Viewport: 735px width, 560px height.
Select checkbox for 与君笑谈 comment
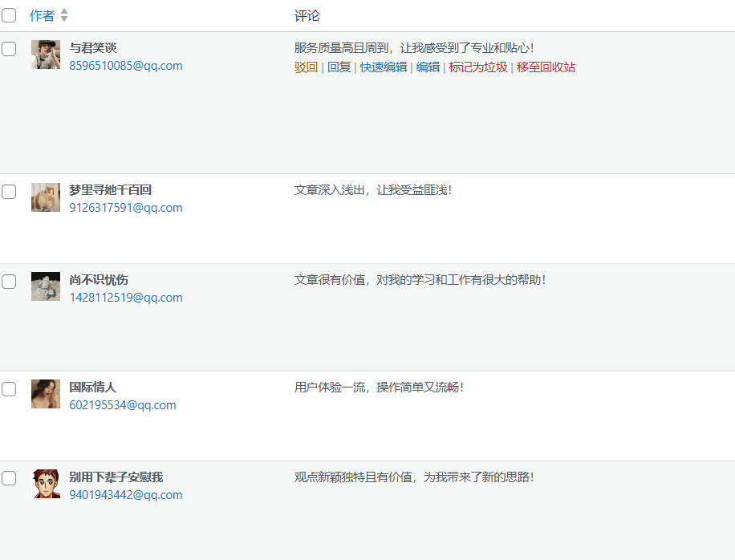point(9,49)
